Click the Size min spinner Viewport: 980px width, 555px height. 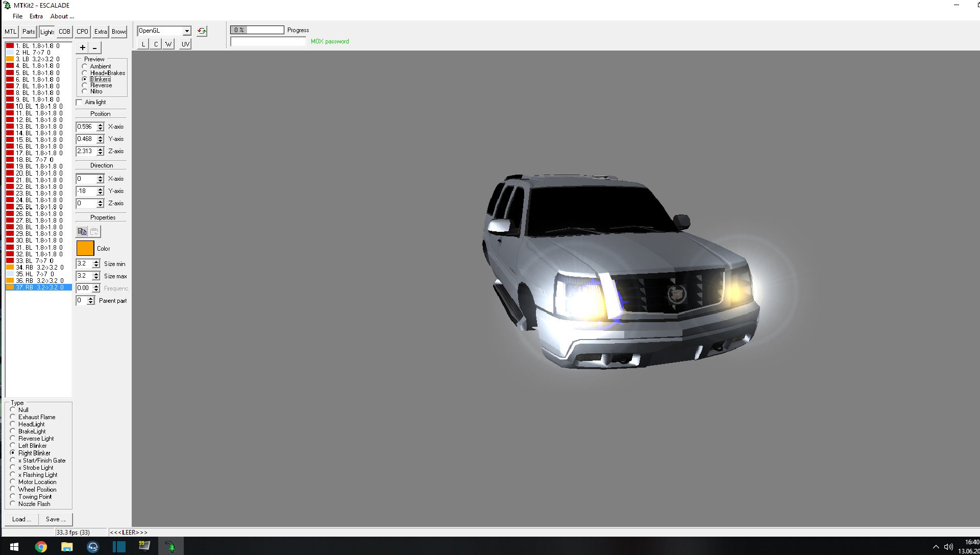(96, 264)
